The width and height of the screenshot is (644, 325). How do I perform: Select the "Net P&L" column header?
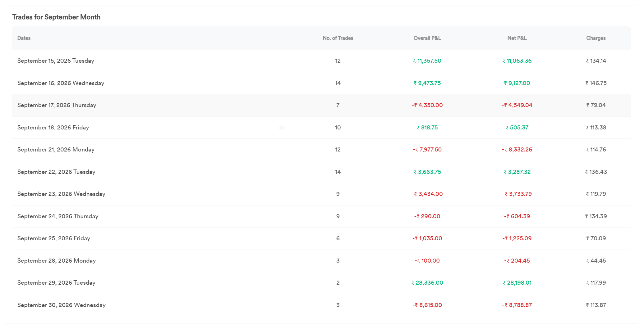point(517,38)
